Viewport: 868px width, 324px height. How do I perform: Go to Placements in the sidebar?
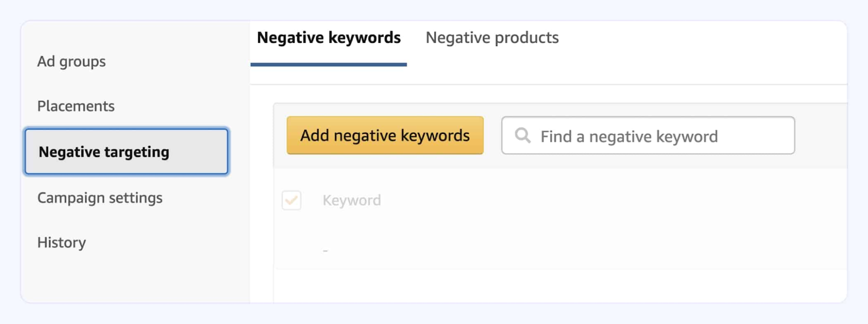pos(76,106)
